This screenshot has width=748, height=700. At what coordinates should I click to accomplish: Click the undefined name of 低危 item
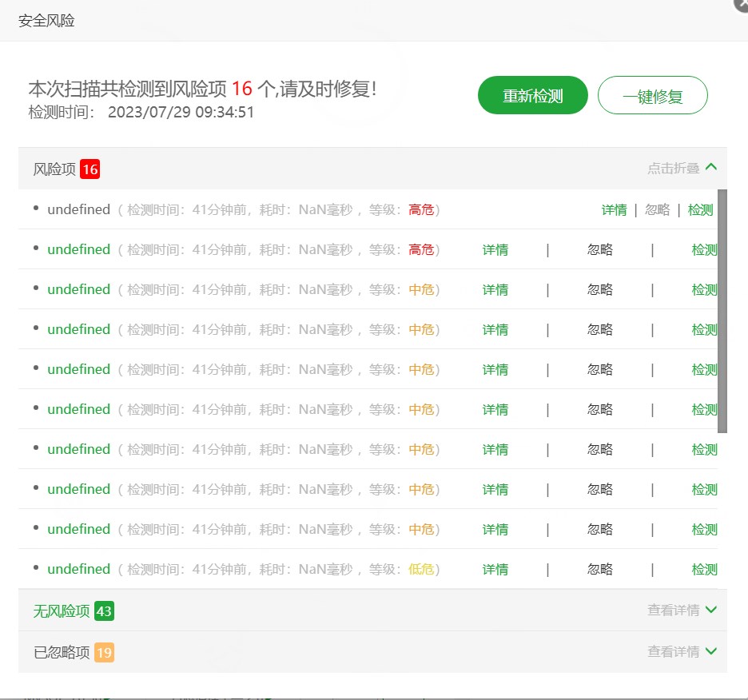[78, 570]
